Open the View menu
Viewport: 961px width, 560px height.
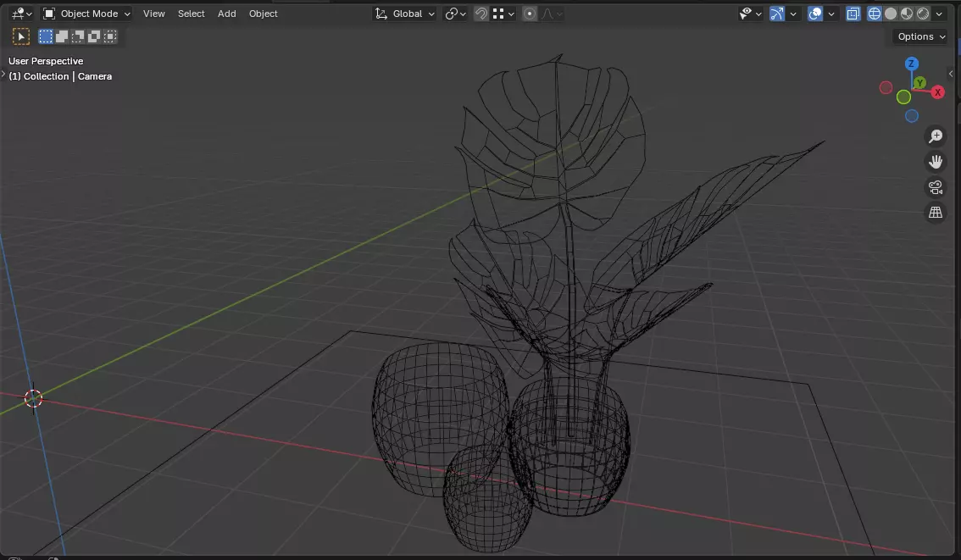(154, 14)
